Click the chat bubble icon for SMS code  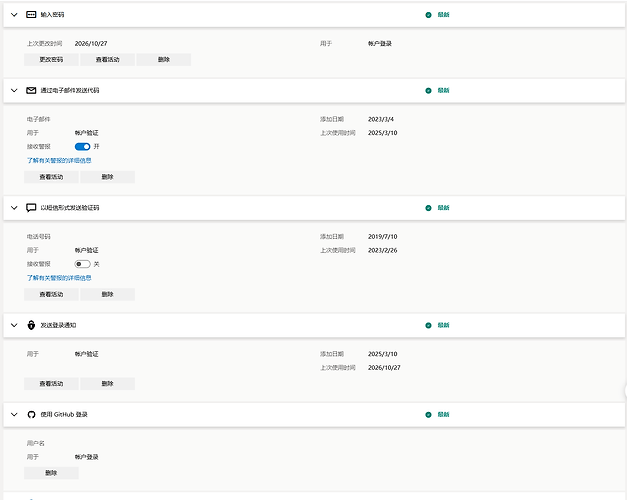(x=31, y=208)
